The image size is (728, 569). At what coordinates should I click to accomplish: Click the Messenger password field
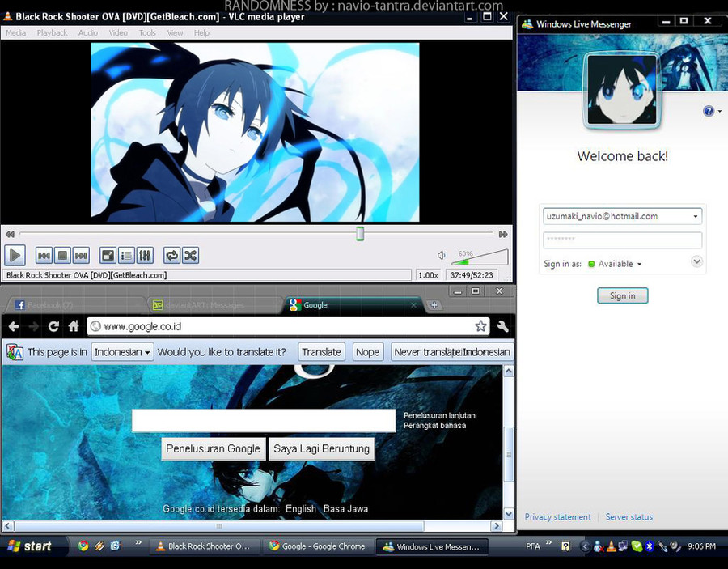coord(622,240)
